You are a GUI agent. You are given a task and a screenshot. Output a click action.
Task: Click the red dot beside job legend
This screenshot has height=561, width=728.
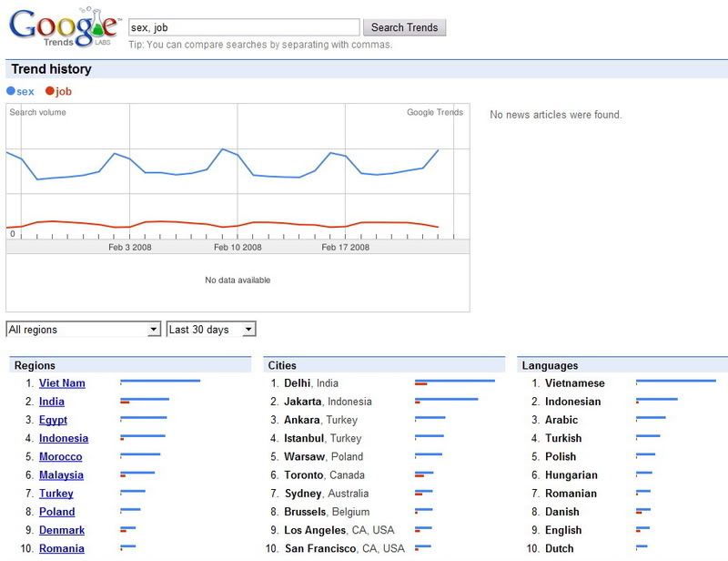(x=50, y=91)
